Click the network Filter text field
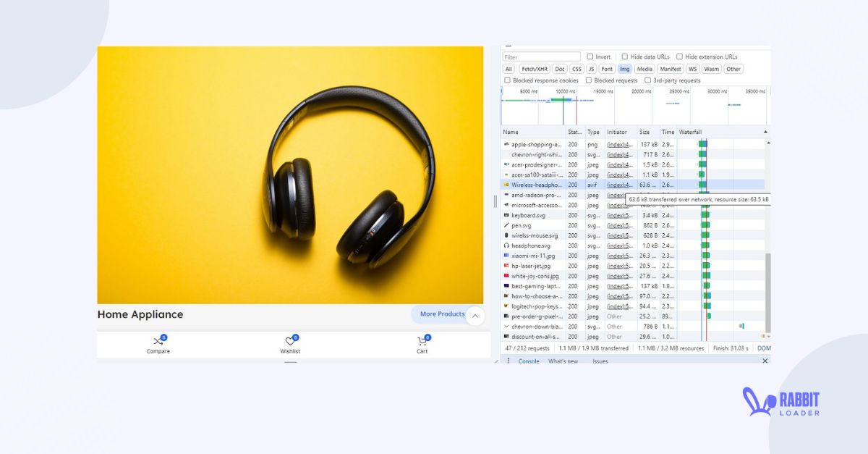 [542, 56]
